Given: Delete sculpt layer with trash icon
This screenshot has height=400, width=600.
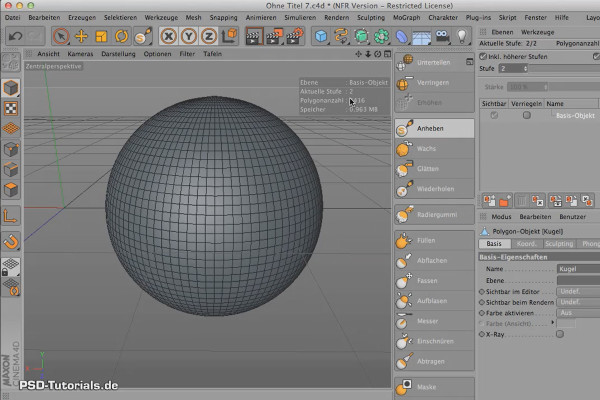Looking at the screenshot, I should (521, 200).
